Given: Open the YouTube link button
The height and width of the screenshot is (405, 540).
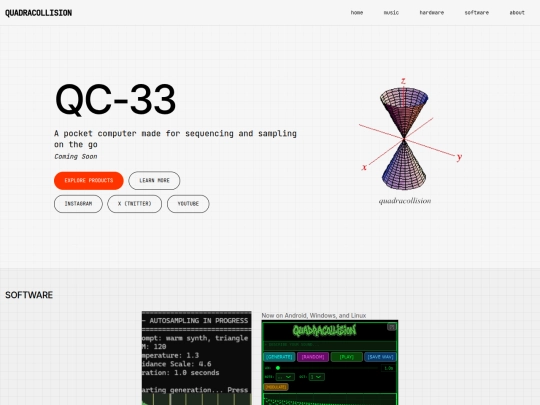Looking at the screenshot, I should (x=188, y=204).
